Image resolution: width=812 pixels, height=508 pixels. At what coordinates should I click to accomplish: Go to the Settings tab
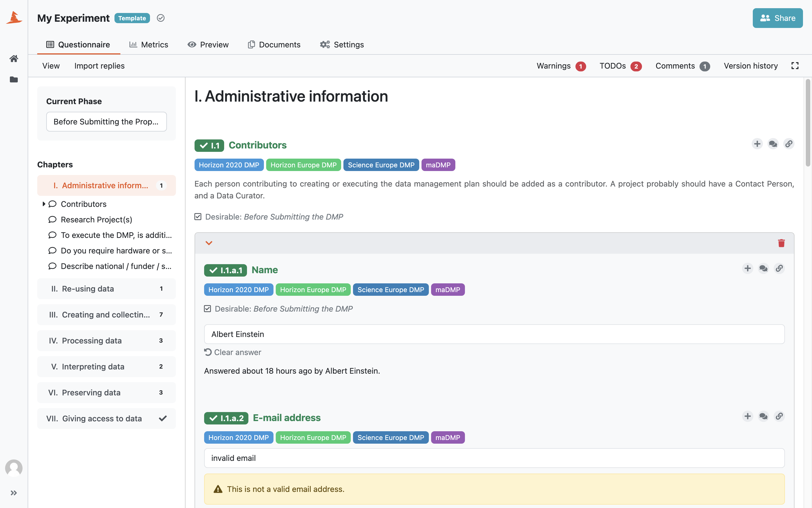click(x=342, y=44)
